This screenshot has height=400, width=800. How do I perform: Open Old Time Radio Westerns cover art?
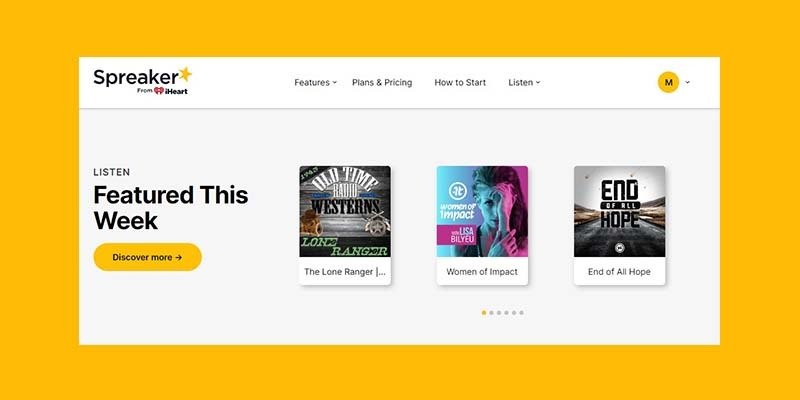click(345, 211)
